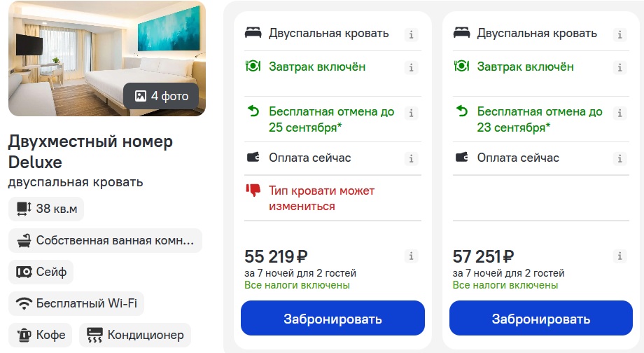Viewport: 644px width, 353px height.
Task: Open payment info icon in 57 251 ₽ offer
Action: tap(619, 158)
